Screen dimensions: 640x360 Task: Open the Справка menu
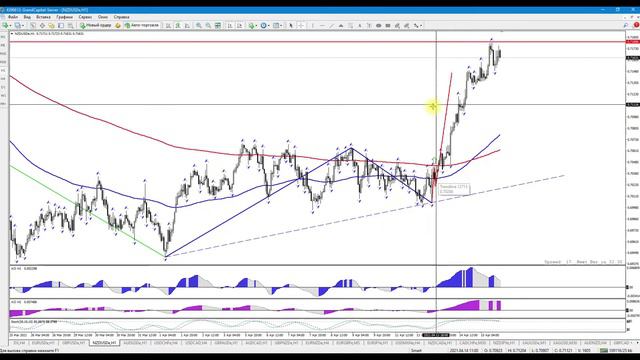tap(121, 17)
